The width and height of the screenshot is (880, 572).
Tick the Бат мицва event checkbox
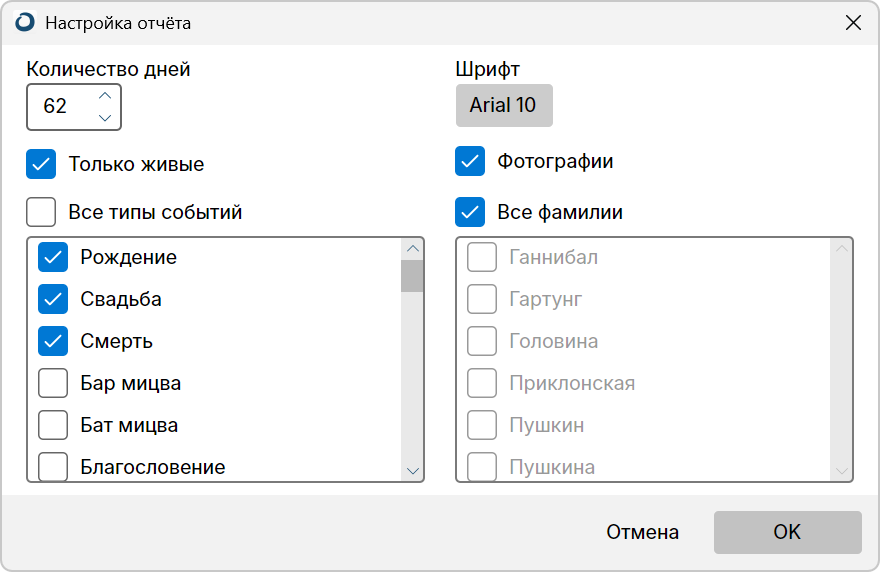coord(53,425)
